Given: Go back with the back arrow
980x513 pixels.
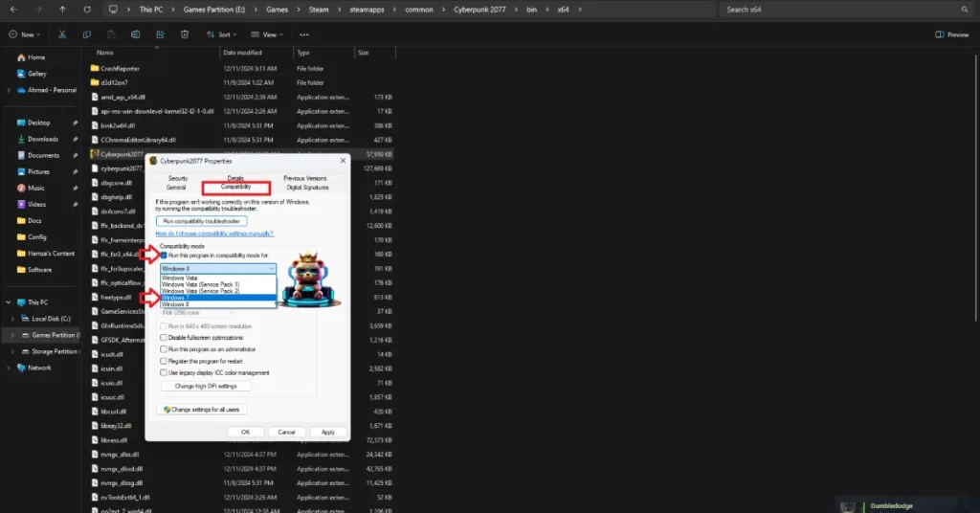Looking at the screenshot, I should 13,10.
